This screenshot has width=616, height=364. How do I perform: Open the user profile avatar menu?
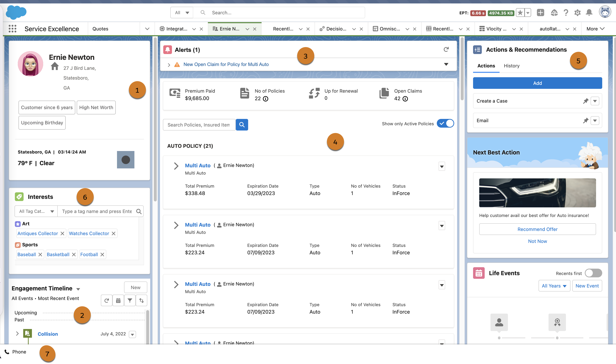click(605, 12)
